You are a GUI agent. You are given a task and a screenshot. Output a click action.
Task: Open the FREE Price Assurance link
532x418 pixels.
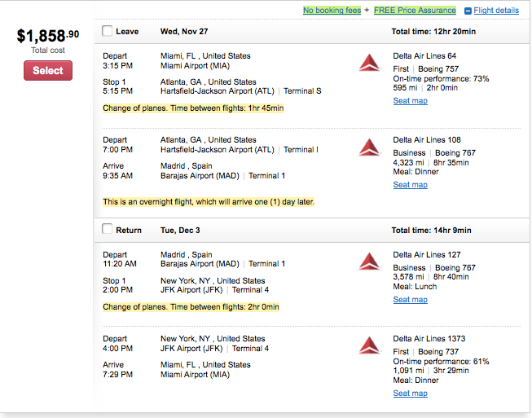tap(415, 11)
